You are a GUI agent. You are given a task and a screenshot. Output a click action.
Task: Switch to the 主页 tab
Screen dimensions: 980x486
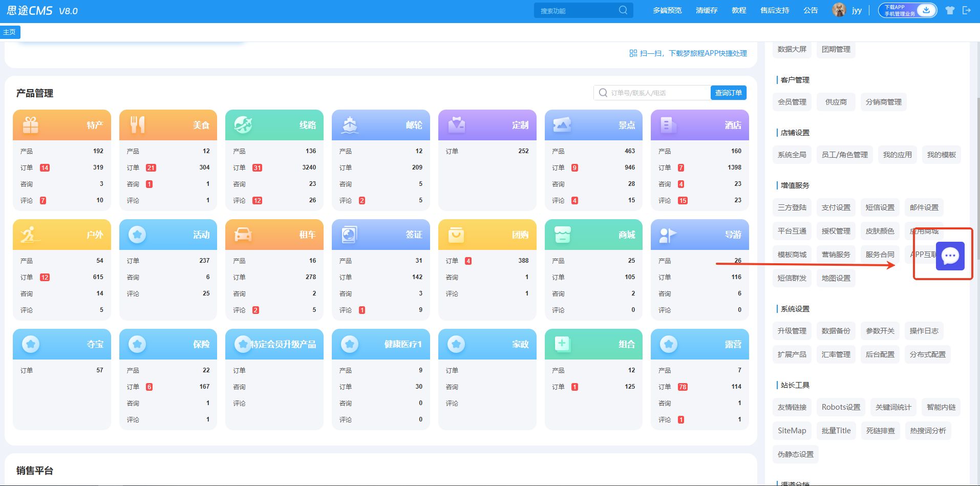point(10,32)
